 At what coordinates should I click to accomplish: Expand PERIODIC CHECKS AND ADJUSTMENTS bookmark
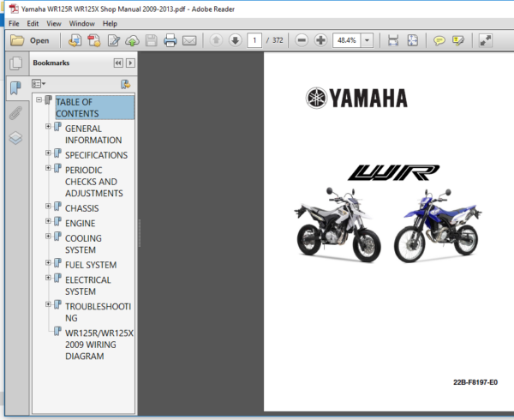[x=48, y=168]
